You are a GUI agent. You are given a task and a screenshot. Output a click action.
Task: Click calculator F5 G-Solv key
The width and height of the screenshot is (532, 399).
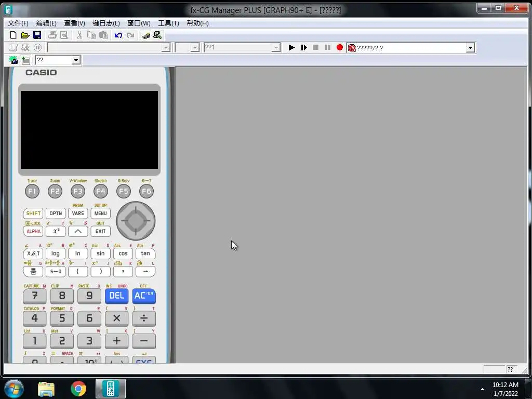pyautogui.click(x=124, y=191)
